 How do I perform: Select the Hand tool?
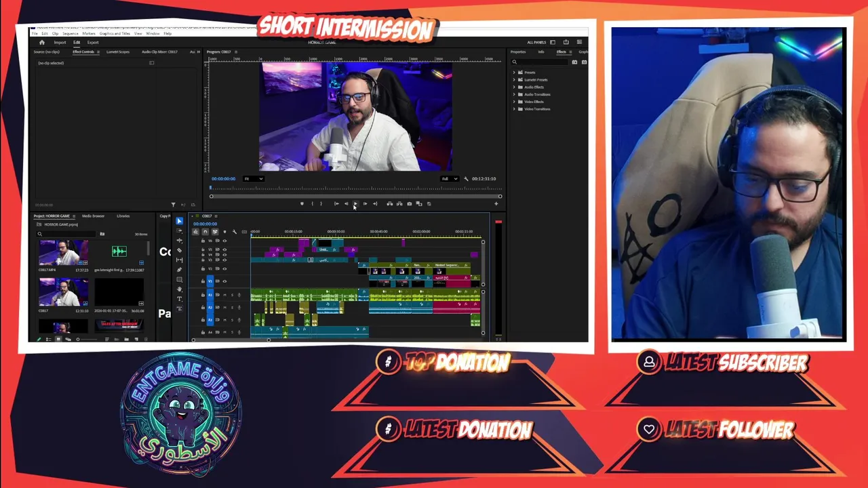179,289
